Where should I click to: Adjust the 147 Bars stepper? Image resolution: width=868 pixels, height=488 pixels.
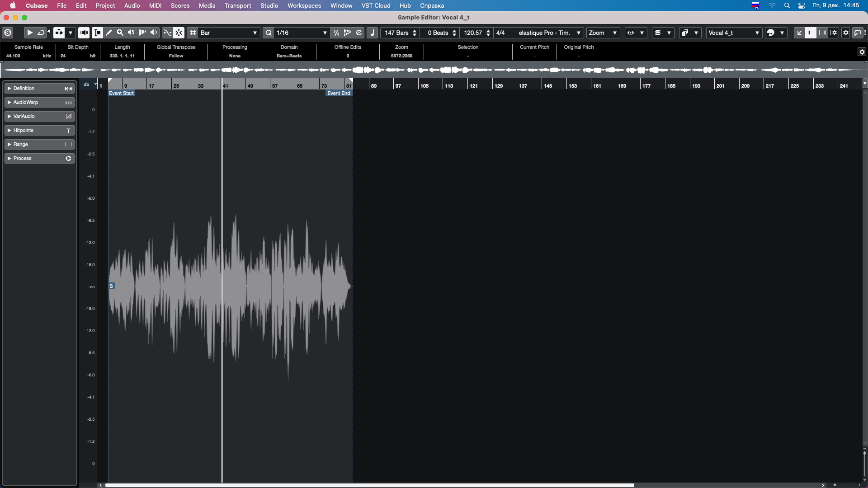415,33
